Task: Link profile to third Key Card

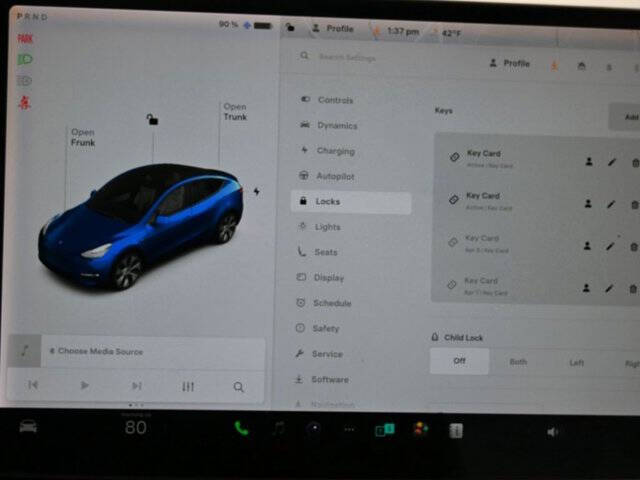Action: 587,246
